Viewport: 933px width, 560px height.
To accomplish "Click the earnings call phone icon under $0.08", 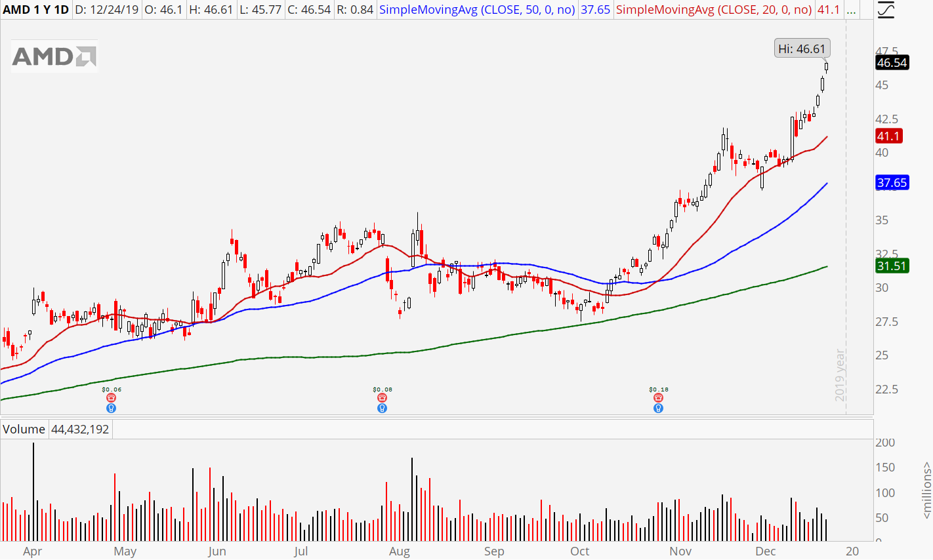I will click(x=382, y=398).
